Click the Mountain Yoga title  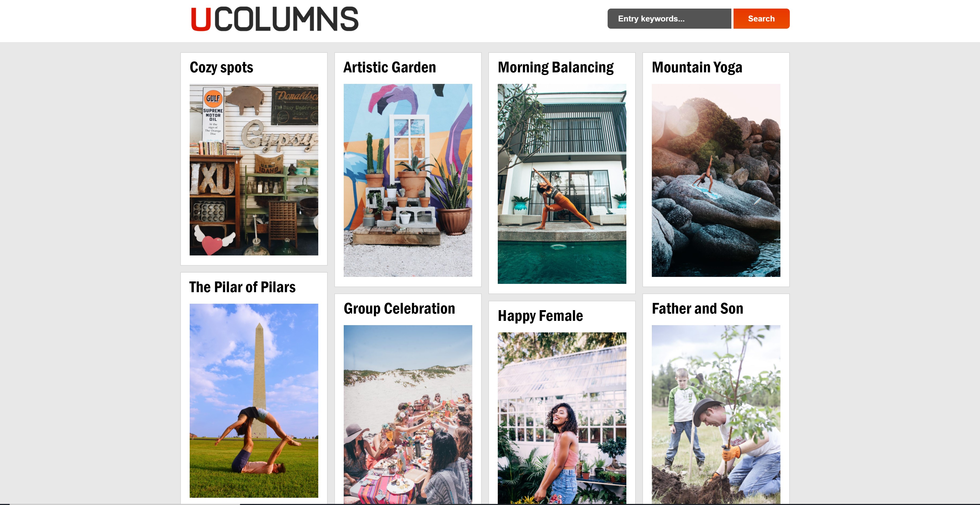coord(697,67)
